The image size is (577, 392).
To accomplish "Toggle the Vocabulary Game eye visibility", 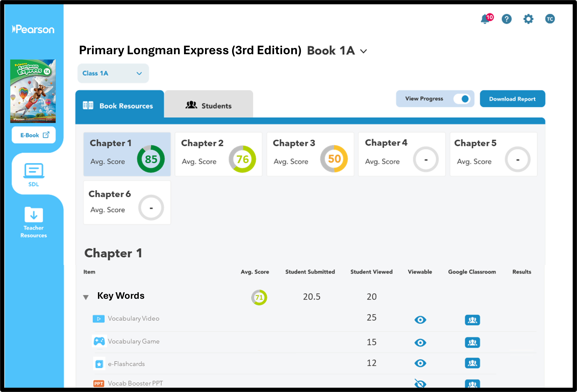I will [420, 343].
